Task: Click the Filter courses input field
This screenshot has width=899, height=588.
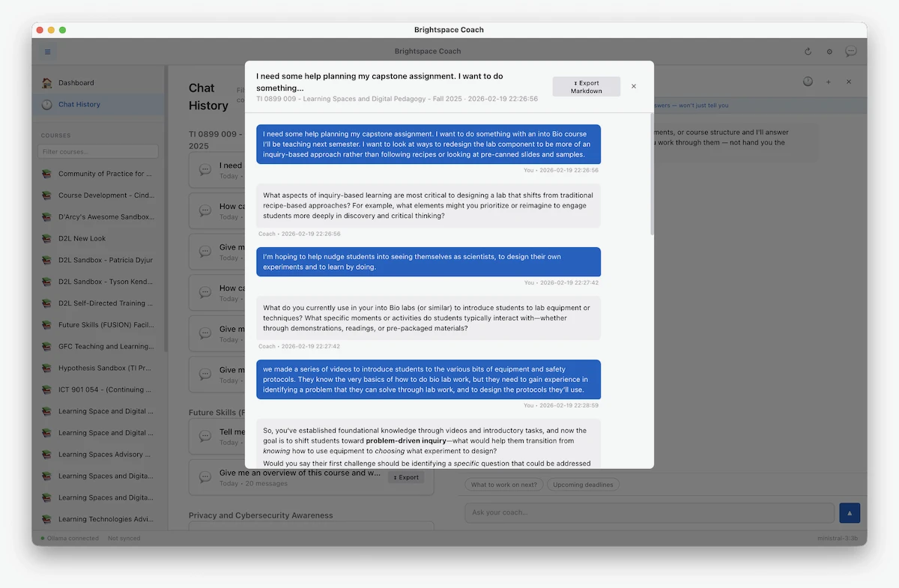Action: coord(98,152)
